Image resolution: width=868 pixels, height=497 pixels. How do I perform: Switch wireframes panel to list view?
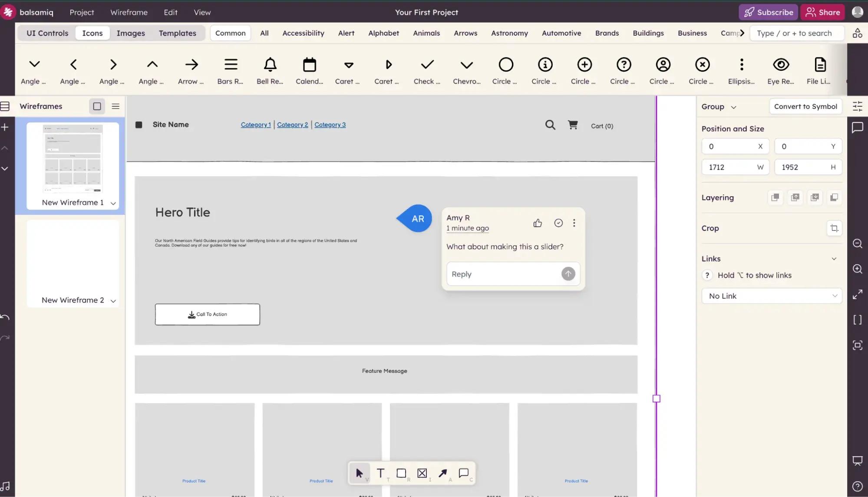(x=116, y=106)
